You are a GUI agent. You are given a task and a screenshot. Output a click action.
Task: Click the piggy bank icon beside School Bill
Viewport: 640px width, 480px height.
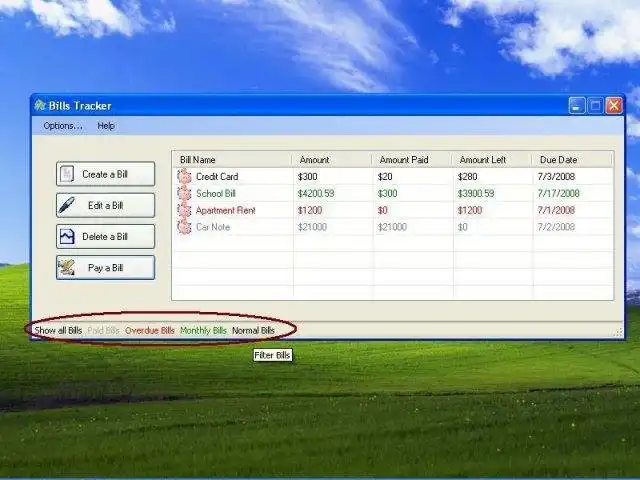[x=184, y=193]
